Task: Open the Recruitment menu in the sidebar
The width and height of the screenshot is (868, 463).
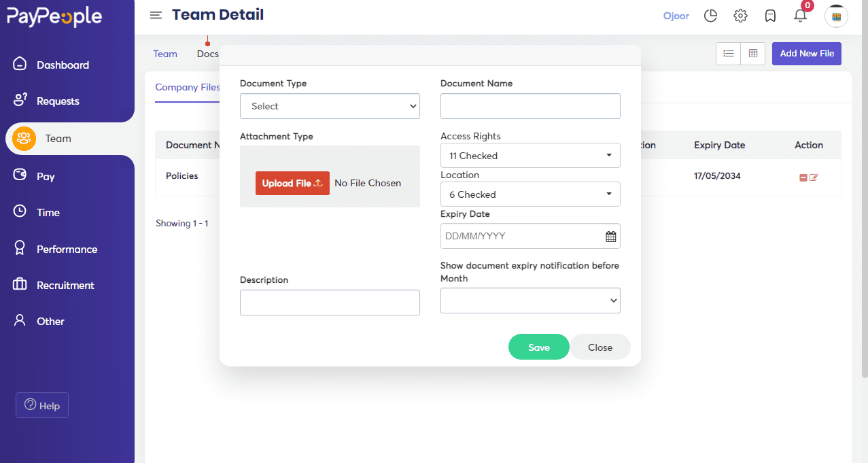Action: [65, 286]
